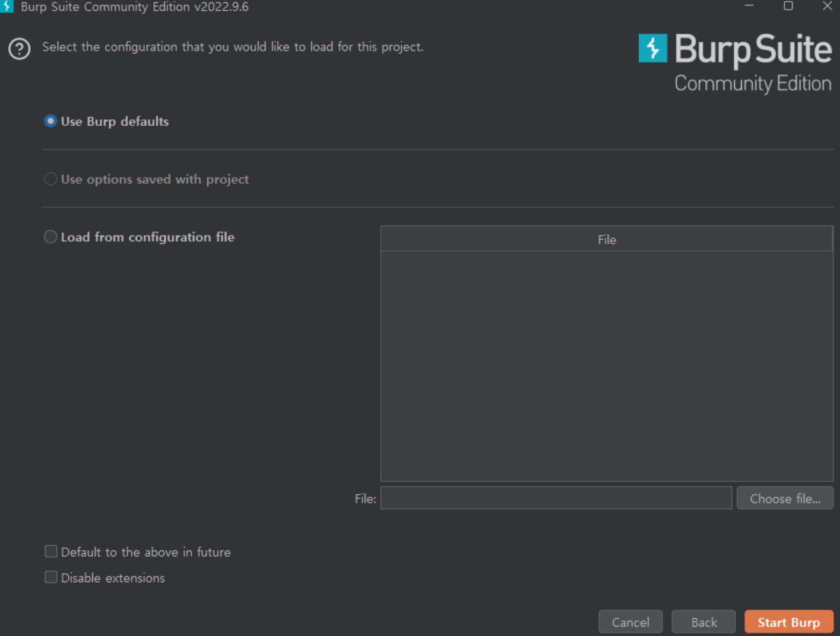Go back with the Back button
Screen dimensions: 840x636
coord(703,622)
